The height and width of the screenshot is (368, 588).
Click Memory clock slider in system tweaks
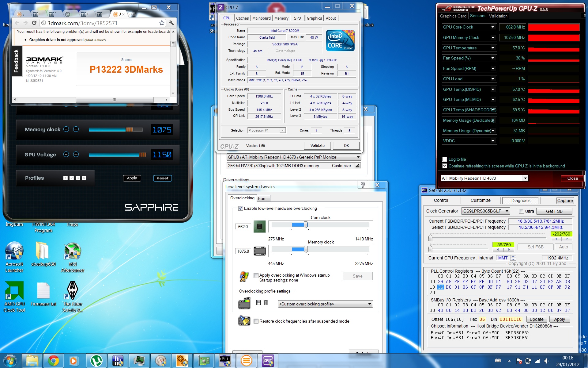[306, 249]
